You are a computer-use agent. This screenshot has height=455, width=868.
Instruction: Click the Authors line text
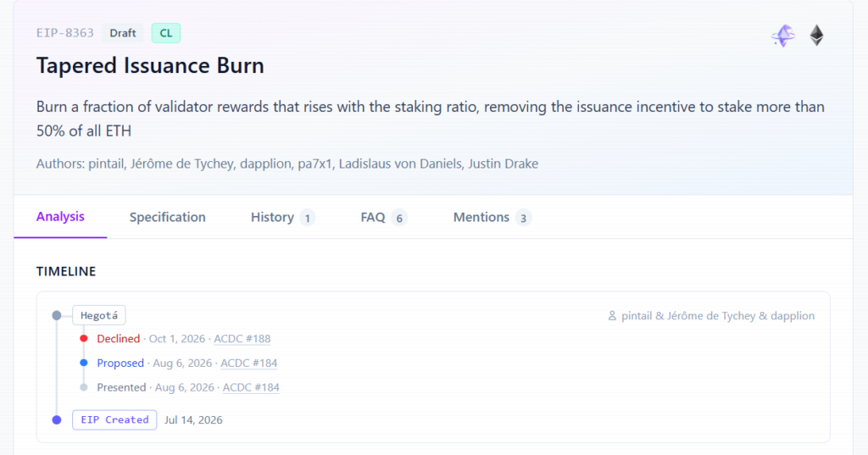(287, 164)
